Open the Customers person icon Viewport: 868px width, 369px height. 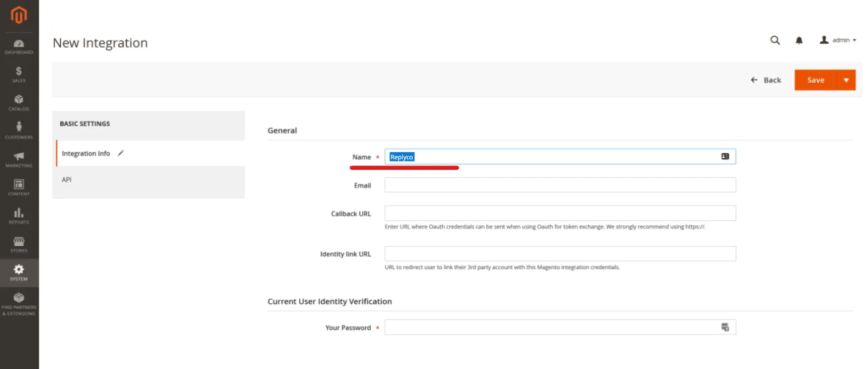(x=19, y=127)
